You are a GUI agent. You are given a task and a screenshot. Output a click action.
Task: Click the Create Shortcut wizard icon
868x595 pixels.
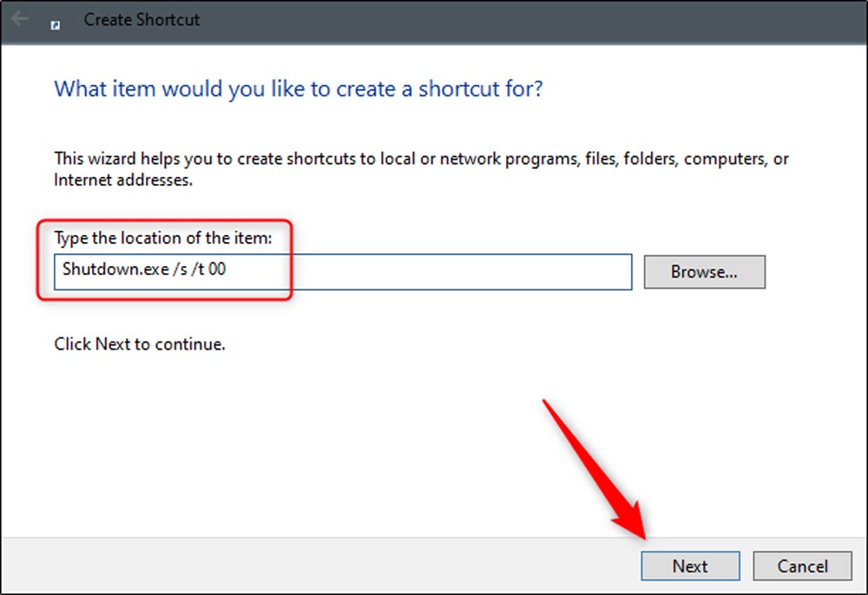56,25
